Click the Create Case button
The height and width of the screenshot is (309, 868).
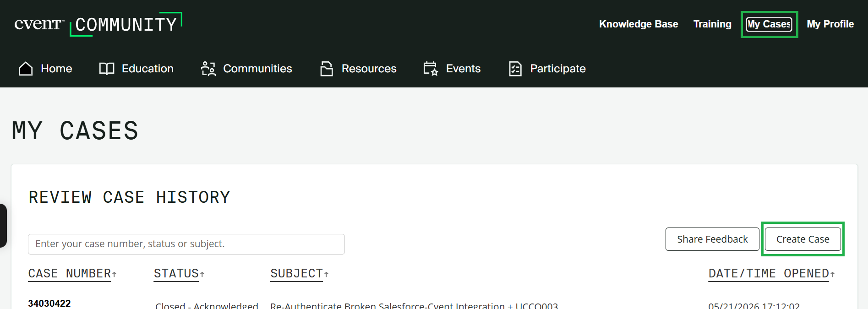click(803, 239)
